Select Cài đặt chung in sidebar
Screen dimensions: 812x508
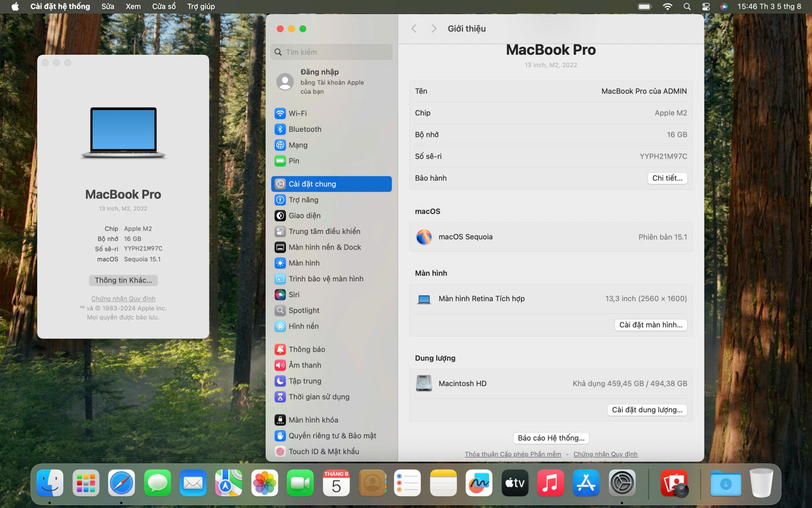(x=331, y=184)
